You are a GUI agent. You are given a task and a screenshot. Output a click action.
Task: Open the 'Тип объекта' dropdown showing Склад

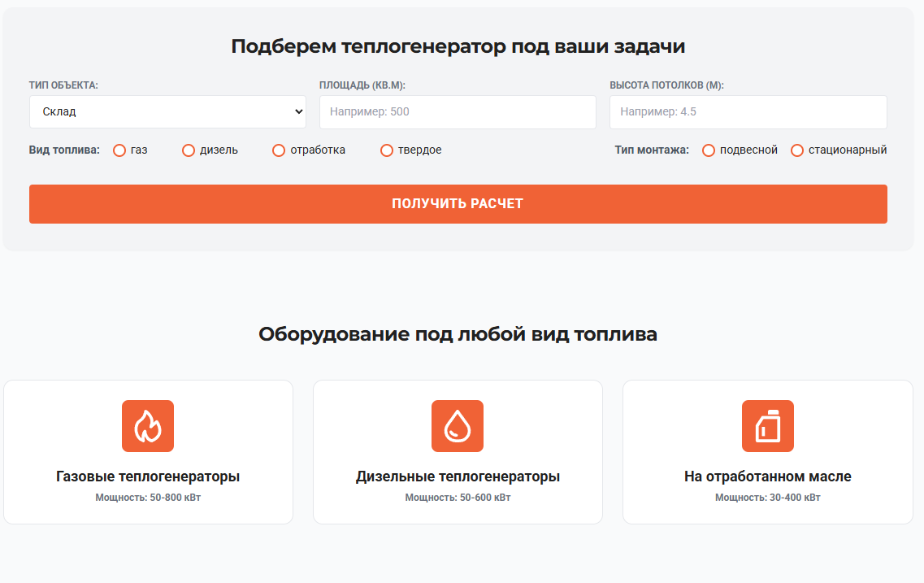(168, 112)
